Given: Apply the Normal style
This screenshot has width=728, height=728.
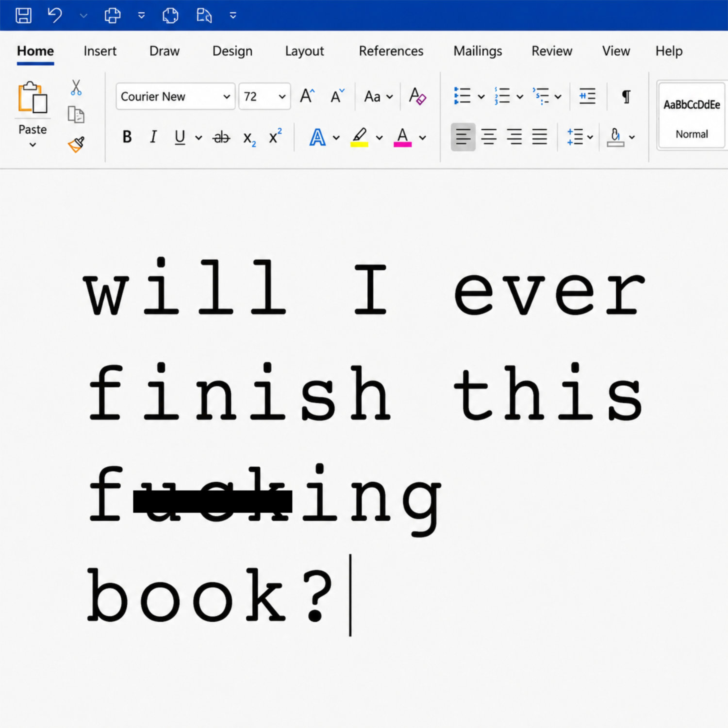Looking at the screenshot, I should pos(692,115).
